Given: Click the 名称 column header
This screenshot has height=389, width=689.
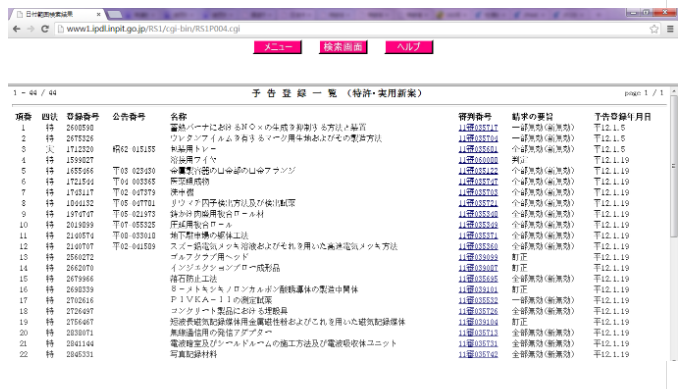Looking at the screenshot, I should [x=178, y=117].
